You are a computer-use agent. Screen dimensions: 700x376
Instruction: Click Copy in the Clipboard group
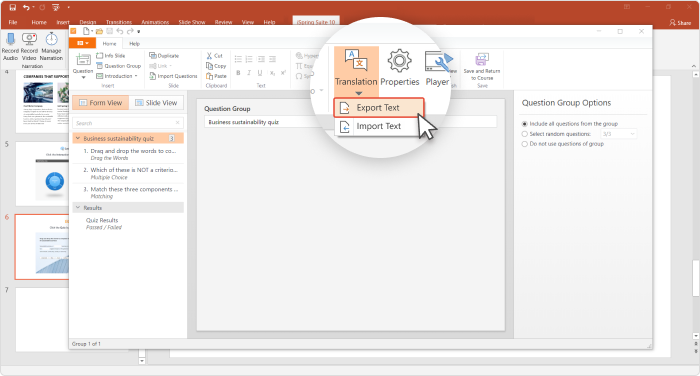click(x=216, y=66)
